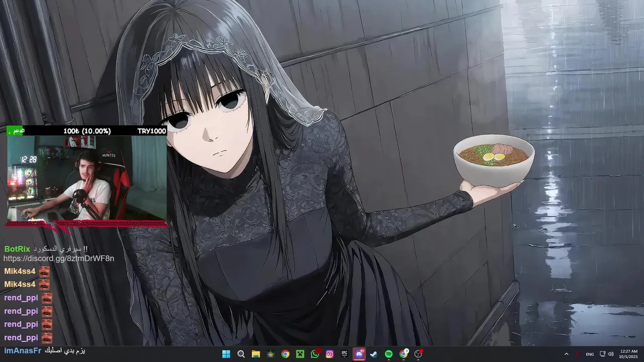644x362 pixels.
Task: Click the imAnasFr username in chat
Action: pyautogui.click(x=23, y=350)
